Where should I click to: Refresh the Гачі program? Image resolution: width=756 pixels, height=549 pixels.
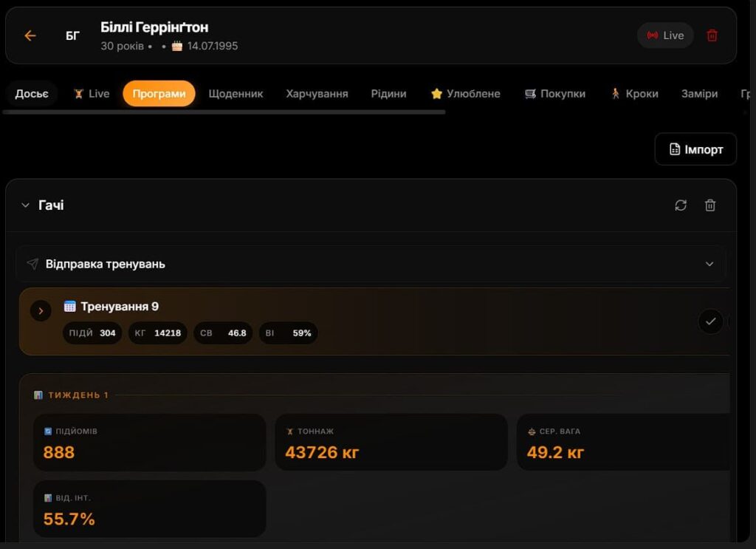pos(680,205)
